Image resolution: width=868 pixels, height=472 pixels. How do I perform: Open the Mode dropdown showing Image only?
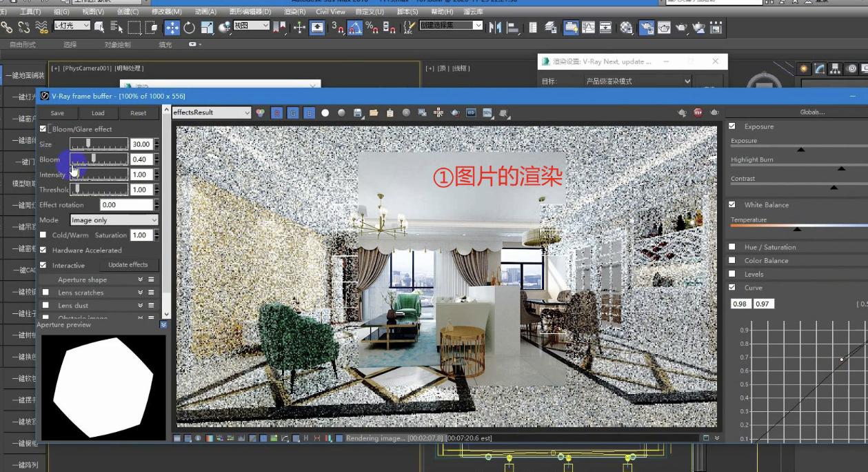pyautogui.click(x=114, y=219)
